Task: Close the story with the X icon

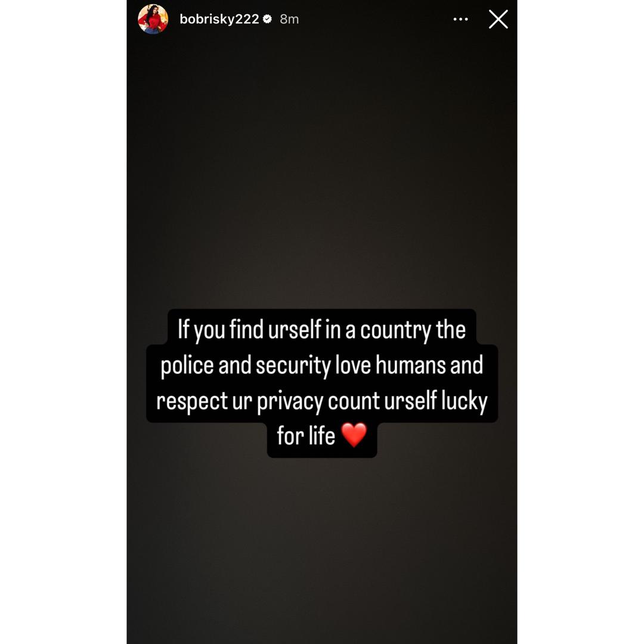Action: 498,19
